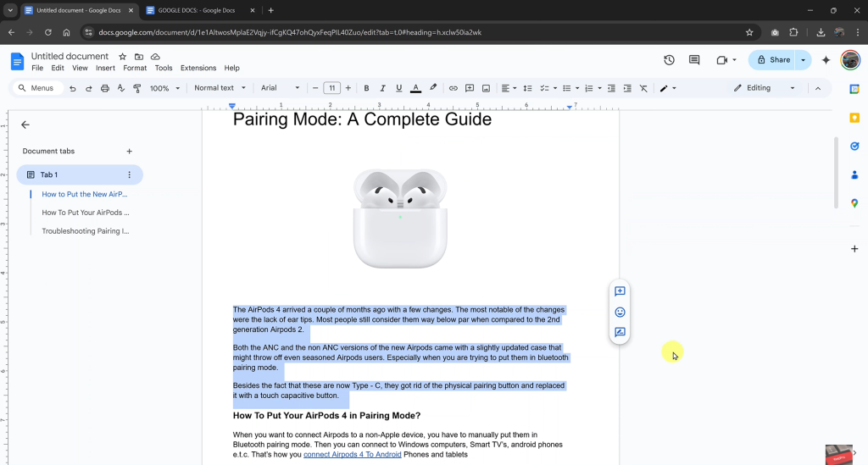Suggest edits from floating side button
This screenshot has height=465, width=868.
pos(620,332)
